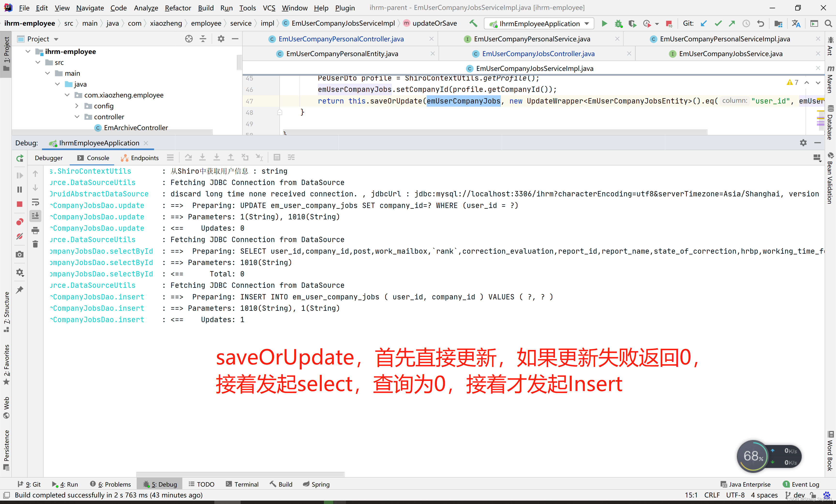Screen dimensions: 836x504
Task: Switch to EmUserCompanyJobsController.java tab
Action: pos(538,54)
